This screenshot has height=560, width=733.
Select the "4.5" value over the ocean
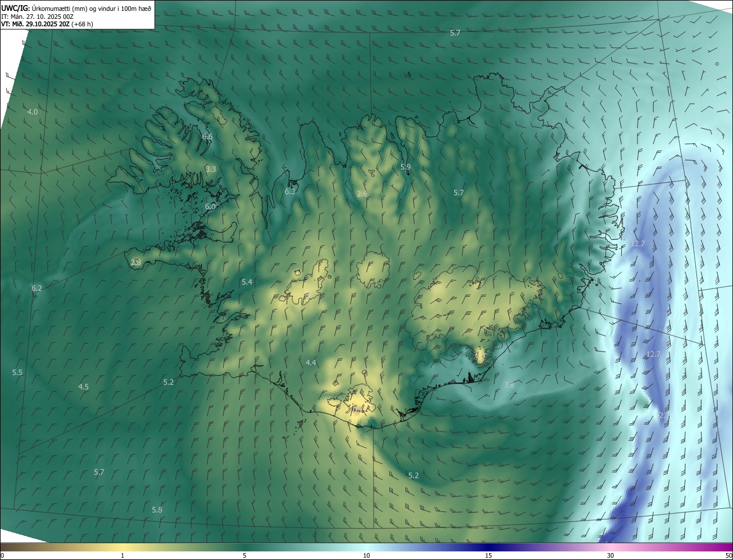84,387
